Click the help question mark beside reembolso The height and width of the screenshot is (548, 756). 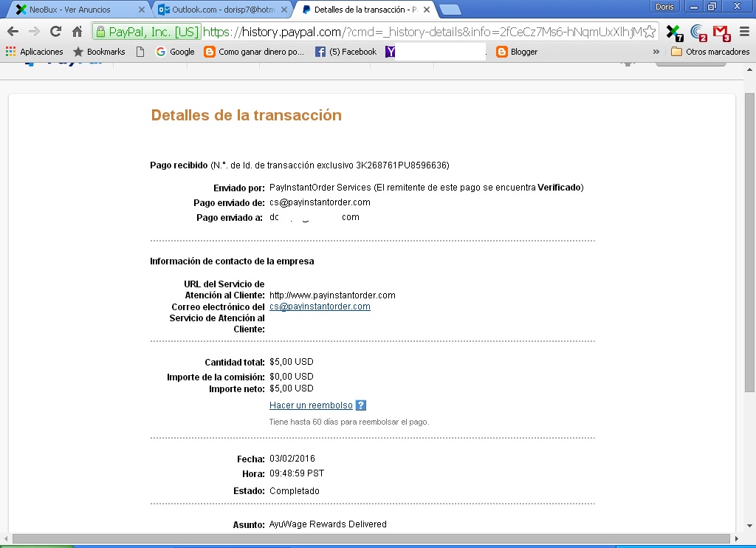click(360, 405)
